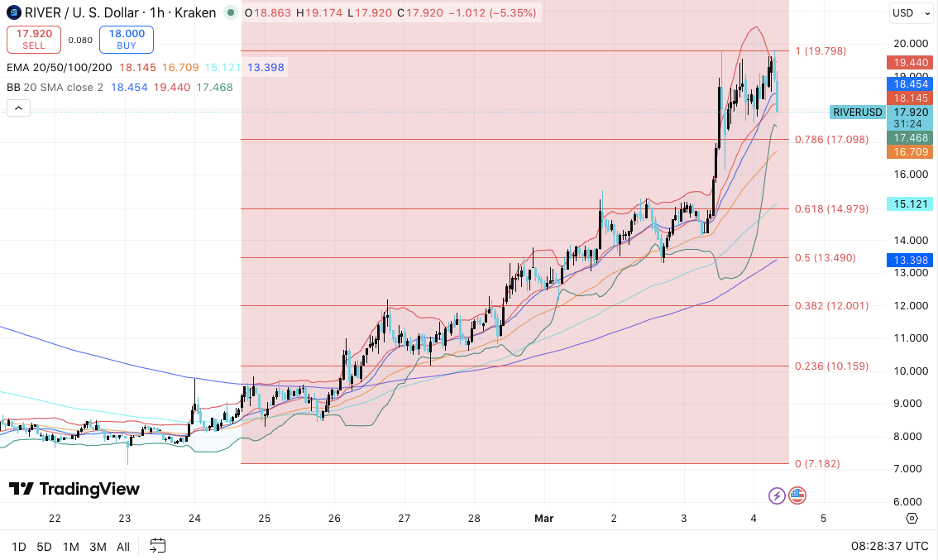Select the 5D timeframe tab
Image resolution: width=938 pixels, height=560 pixels.
pos(44,547)
